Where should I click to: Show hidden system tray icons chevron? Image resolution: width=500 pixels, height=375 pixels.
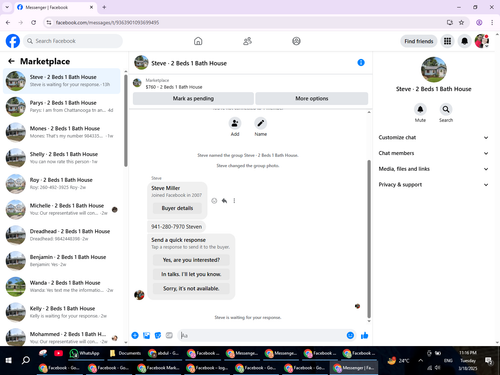pos(421,360)
